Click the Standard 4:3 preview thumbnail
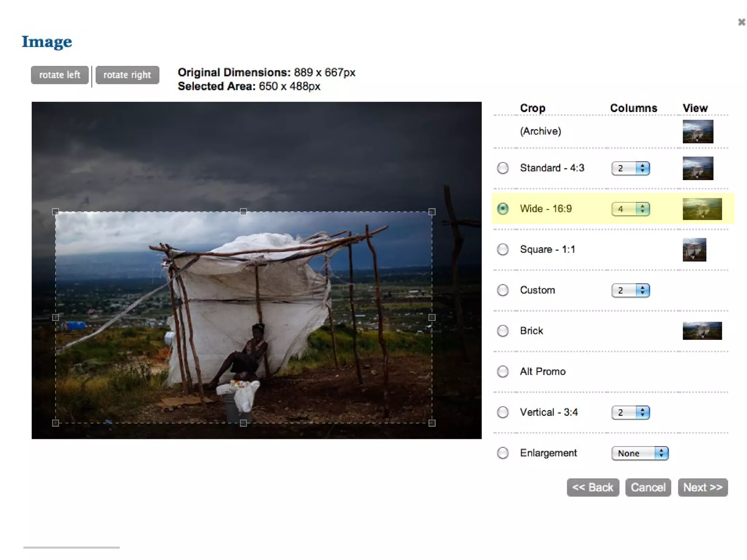747x560 pixels. pyautogui.click(x=697, y=168)
